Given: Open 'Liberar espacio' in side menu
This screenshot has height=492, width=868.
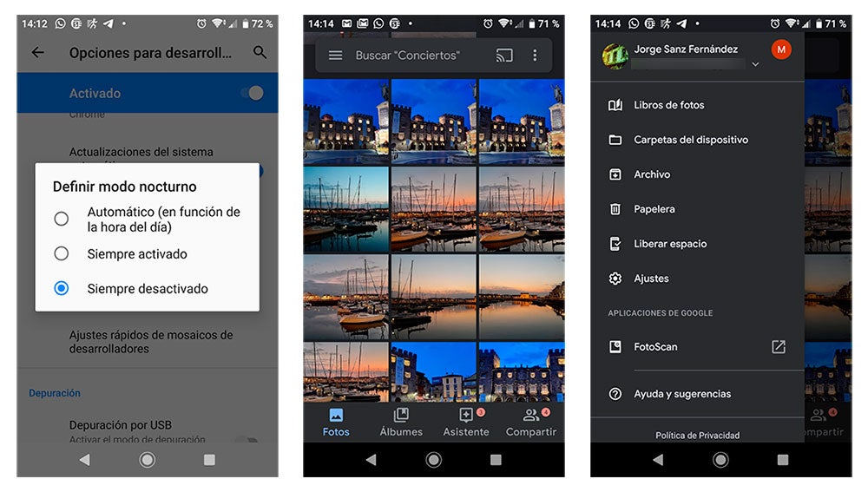Looking at the screenshot, I should pos(669,244).
